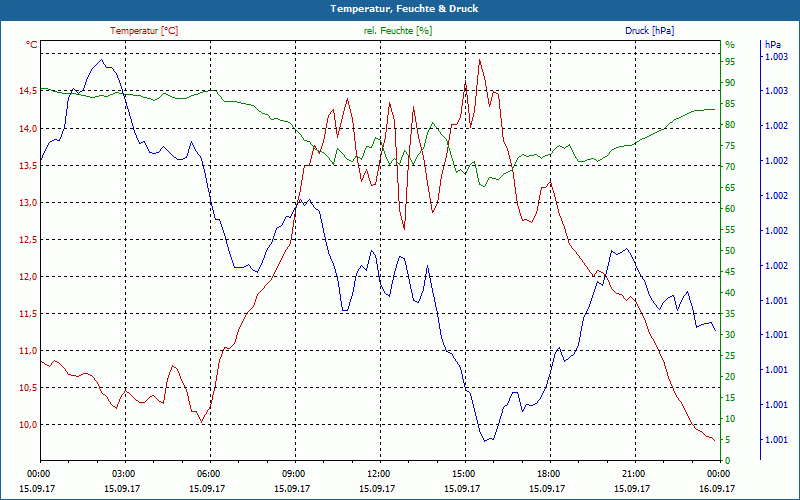Click the chart title Temperatur, Feuchte & Druck
The width and height of the screenshot is (800, 500).
(404, 9)
